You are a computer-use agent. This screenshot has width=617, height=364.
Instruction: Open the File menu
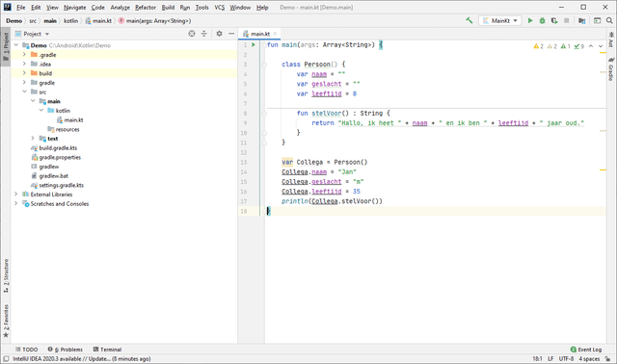pyautogui.click(x=20, y=8)
